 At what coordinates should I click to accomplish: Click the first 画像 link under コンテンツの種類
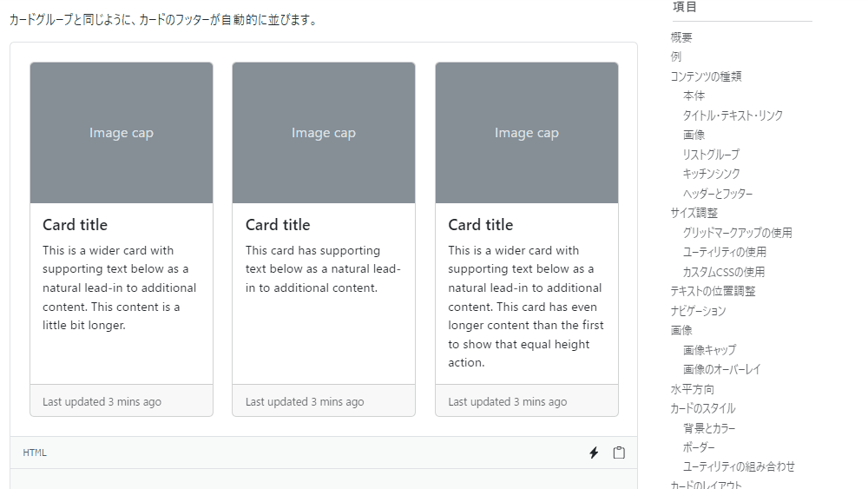click(x=694, y=135)
